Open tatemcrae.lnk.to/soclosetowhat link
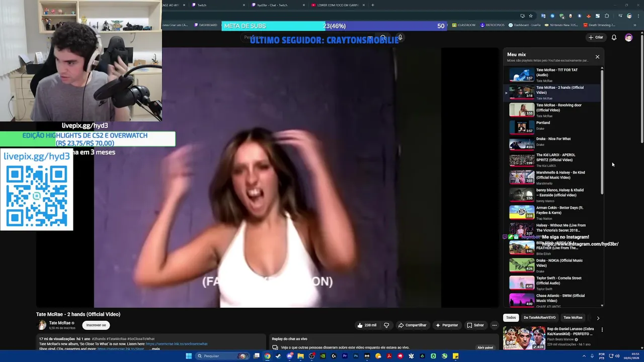Image resolution: width=644 pixels, height=362 pixels. (177, 344)
